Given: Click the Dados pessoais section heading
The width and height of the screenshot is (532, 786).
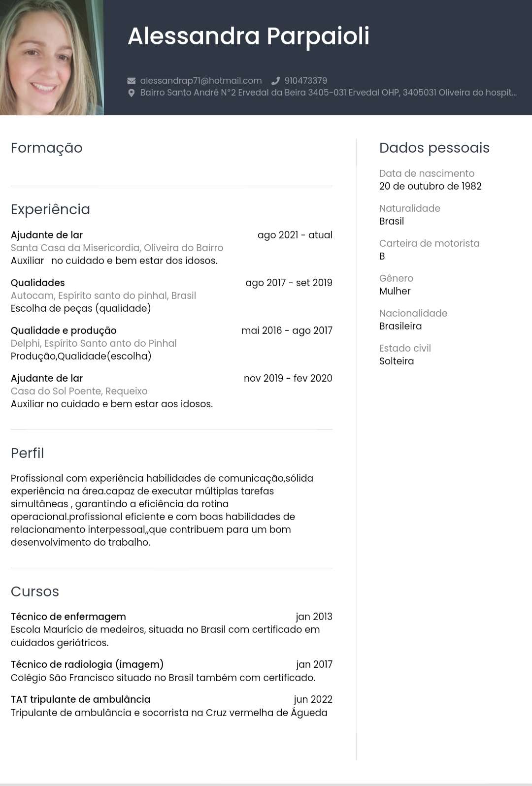Looking at the screenshot, I should (x=434, y=148).
